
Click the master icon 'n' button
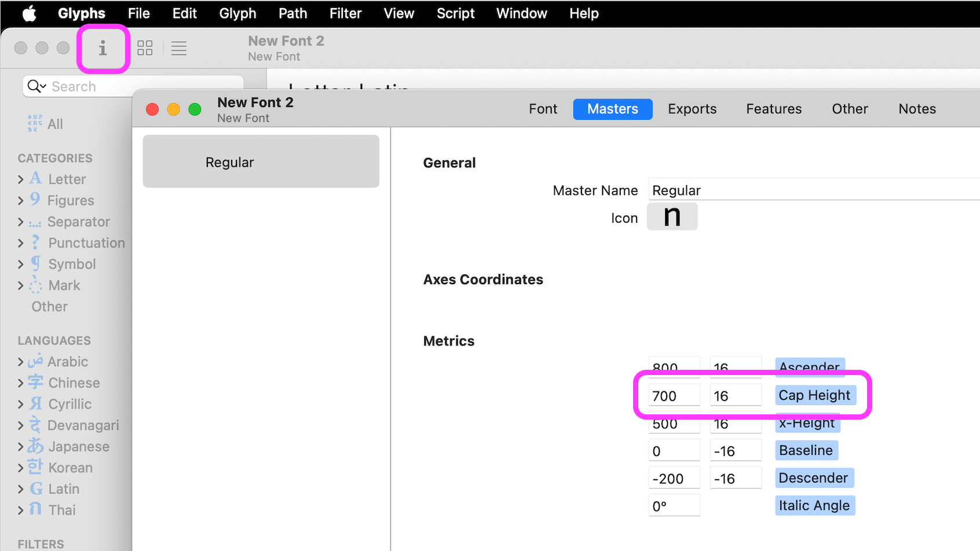672,216
